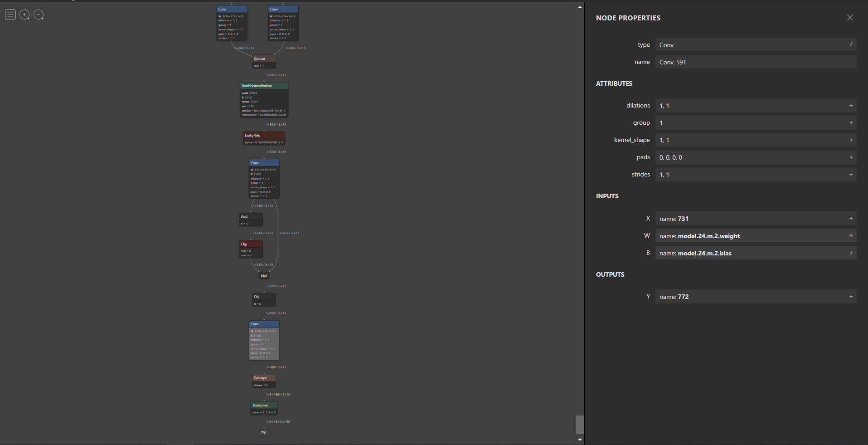868x445 pixels.
Task: Click the name field showing Conv_591
Action: click(756, 62)
